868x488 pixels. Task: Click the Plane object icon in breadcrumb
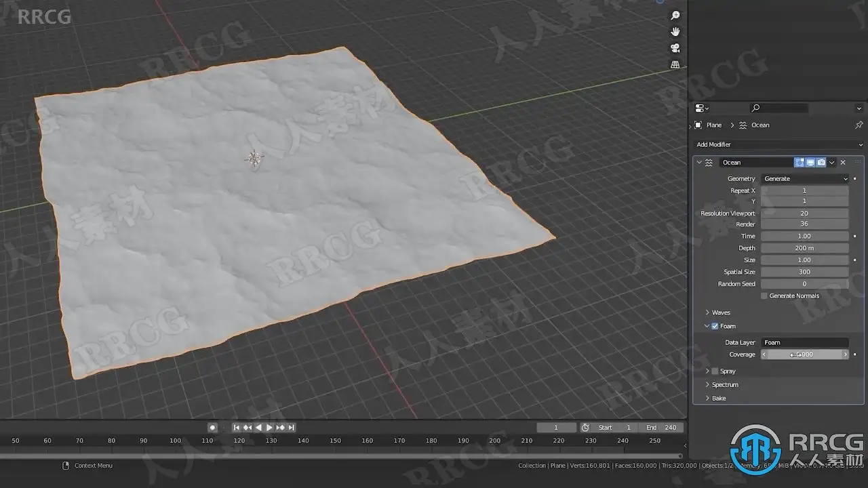click(x=698, y=125)
